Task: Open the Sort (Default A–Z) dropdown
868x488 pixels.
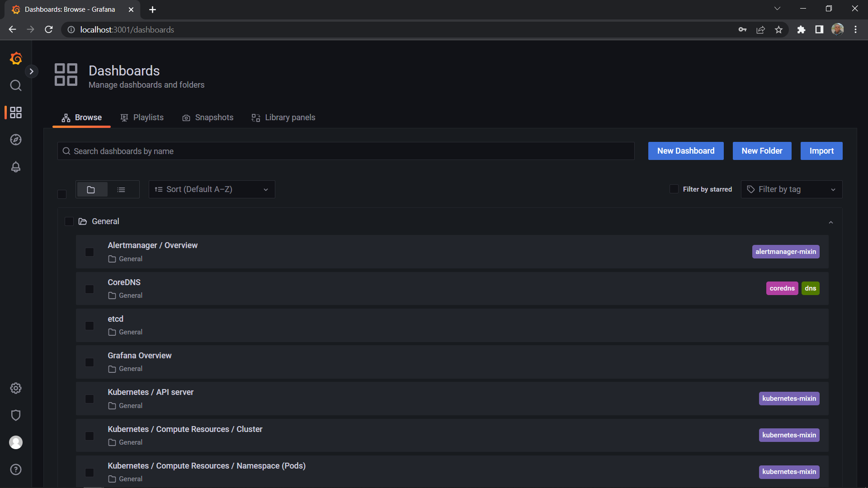Action: [x=212, y=189]
